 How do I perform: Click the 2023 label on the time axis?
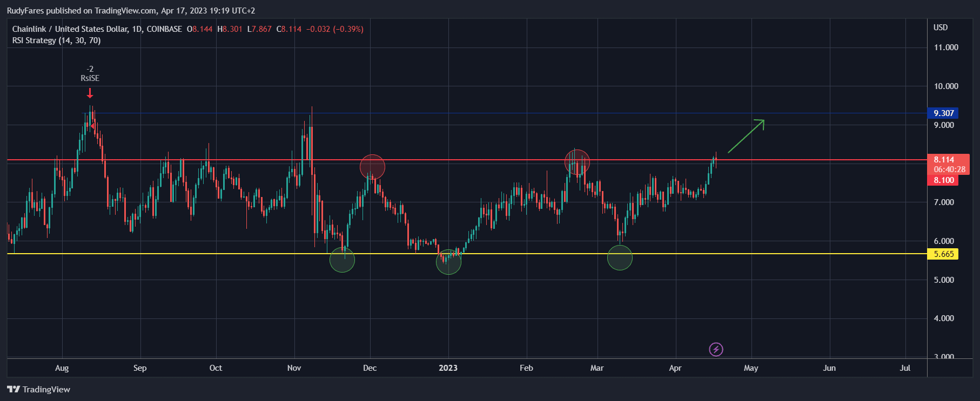[x=448, y=368]
